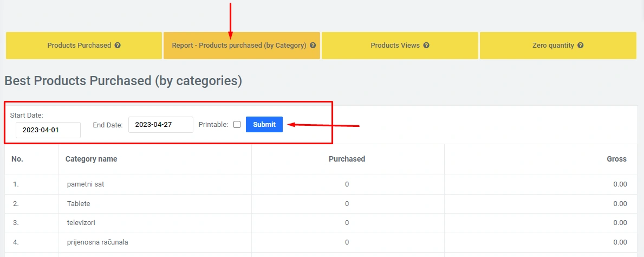
Task: Click help icon next to Zero quantity
Action: click(581, 46)
